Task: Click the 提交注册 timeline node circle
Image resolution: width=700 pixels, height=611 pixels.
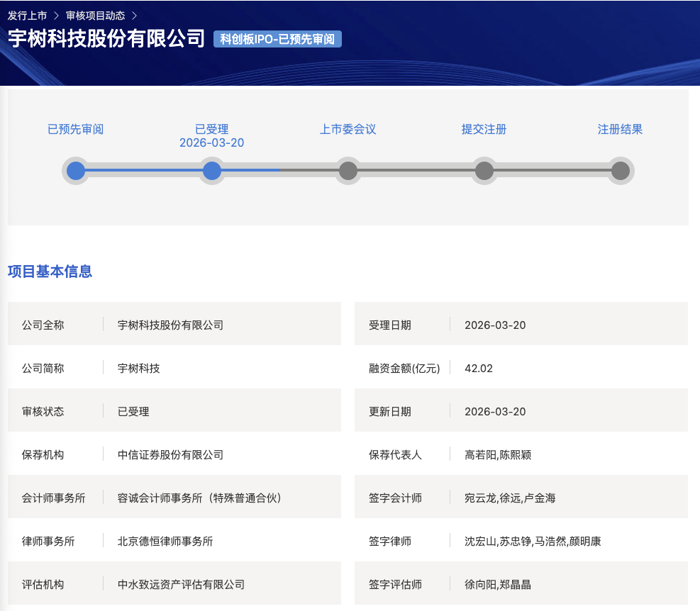Action: [x=484, y=171]
